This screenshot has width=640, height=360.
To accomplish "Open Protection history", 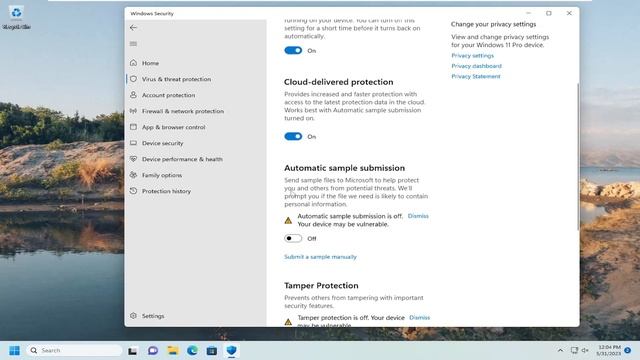I will coord(166,191).
